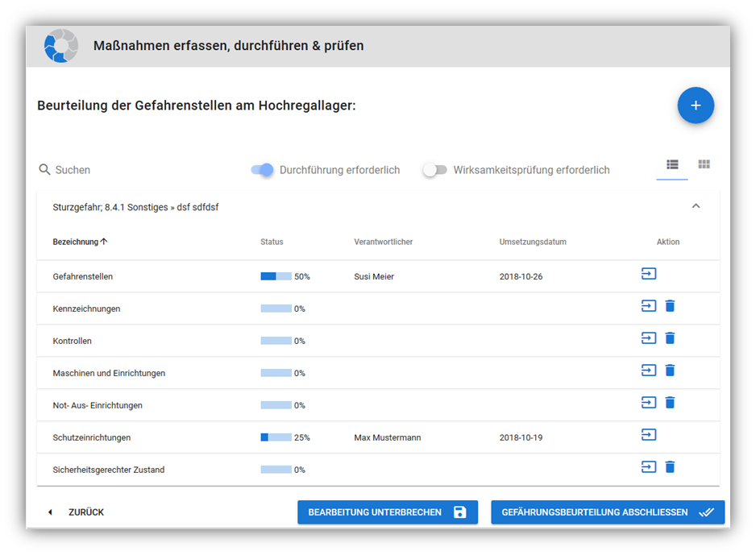The height and width of the screenshot is (555, 756).
Task: Click Sturzgefahr; 8.4.1 Sonstiges section title
Action: tap(135, 207)
